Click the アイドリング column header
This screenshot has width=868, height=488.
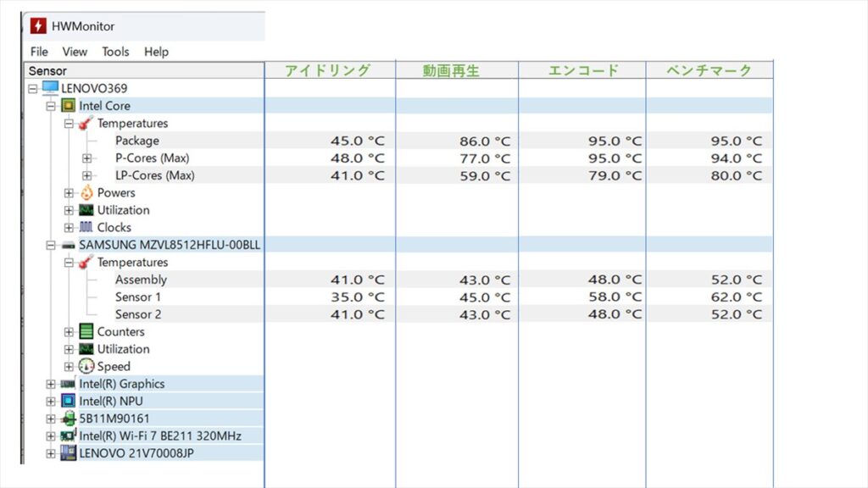pyautogui.click(x=330, y=70)
